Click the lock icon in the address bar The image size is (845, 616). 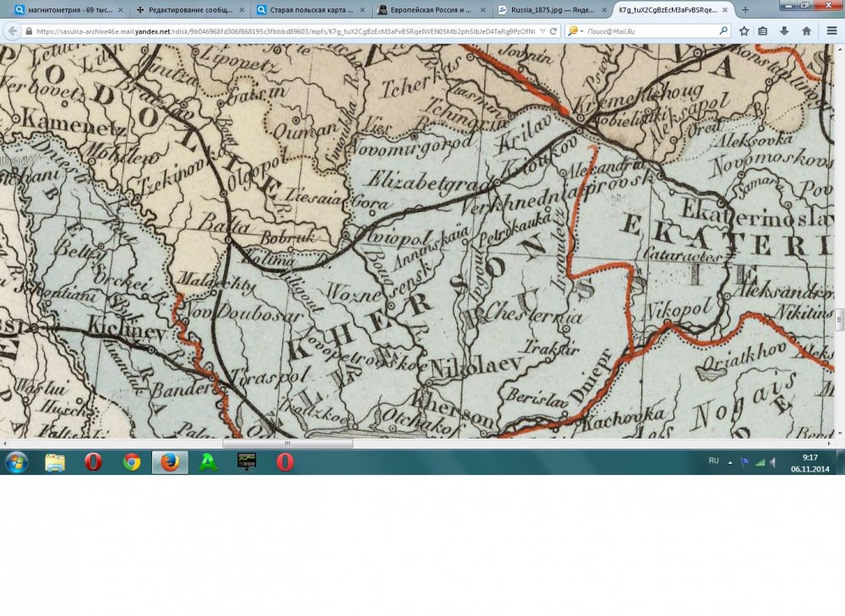pos(29,31)
